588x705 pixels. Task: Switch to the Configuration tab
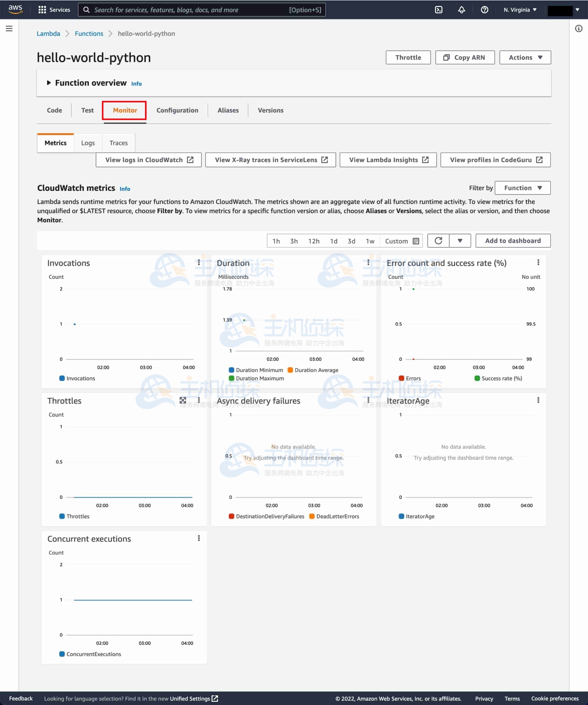177,110
